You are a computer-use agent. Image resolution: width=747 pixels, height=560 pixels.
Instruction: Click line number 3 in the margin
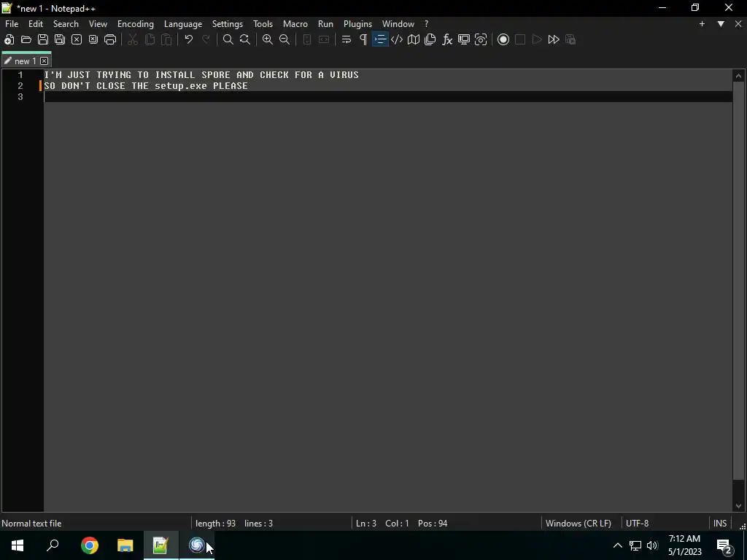pos(20,97)
